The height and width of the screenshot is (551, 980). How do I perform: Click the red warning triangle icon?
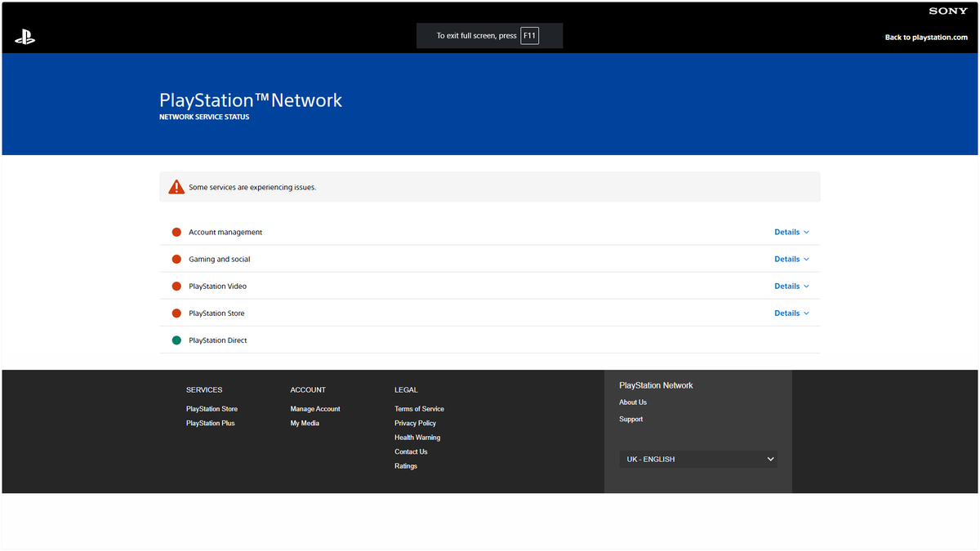point(176,187)
